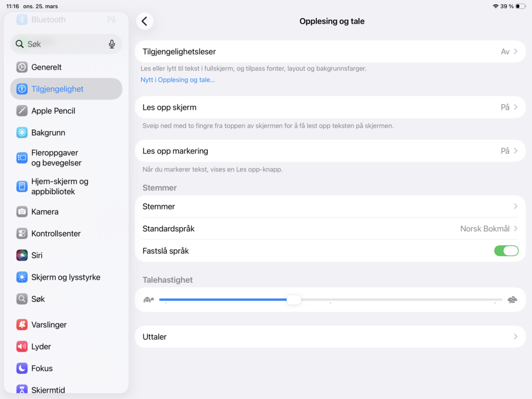Tap the Lyder speaker icon
This screenshot has height=399, width=532.
coord(22,347)
